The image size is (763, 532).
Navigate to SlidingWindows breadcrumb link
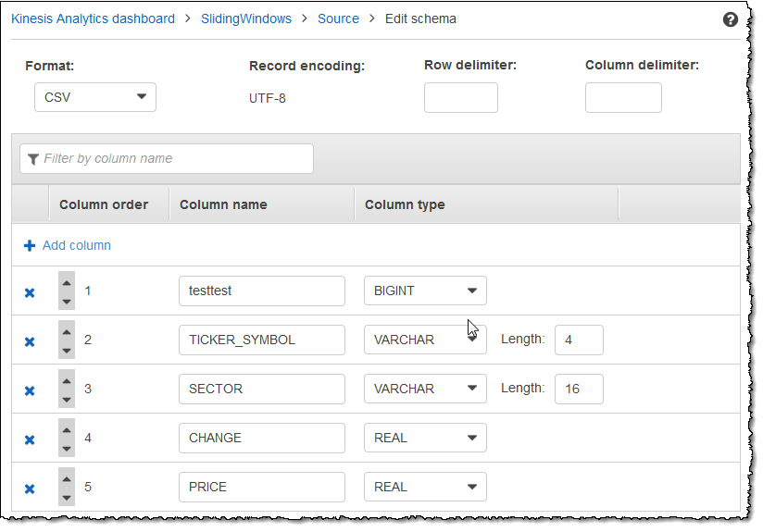245,19
